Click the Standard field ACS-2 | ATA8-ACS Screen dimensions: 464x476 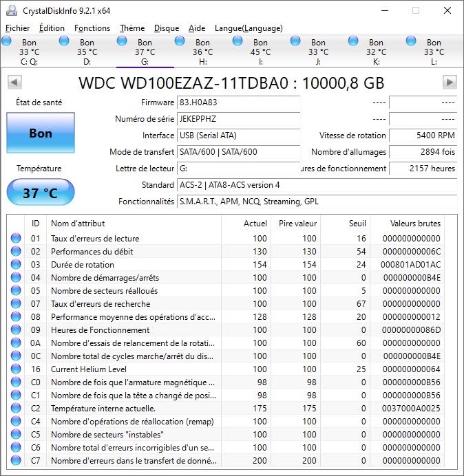(x=317, y=185)
